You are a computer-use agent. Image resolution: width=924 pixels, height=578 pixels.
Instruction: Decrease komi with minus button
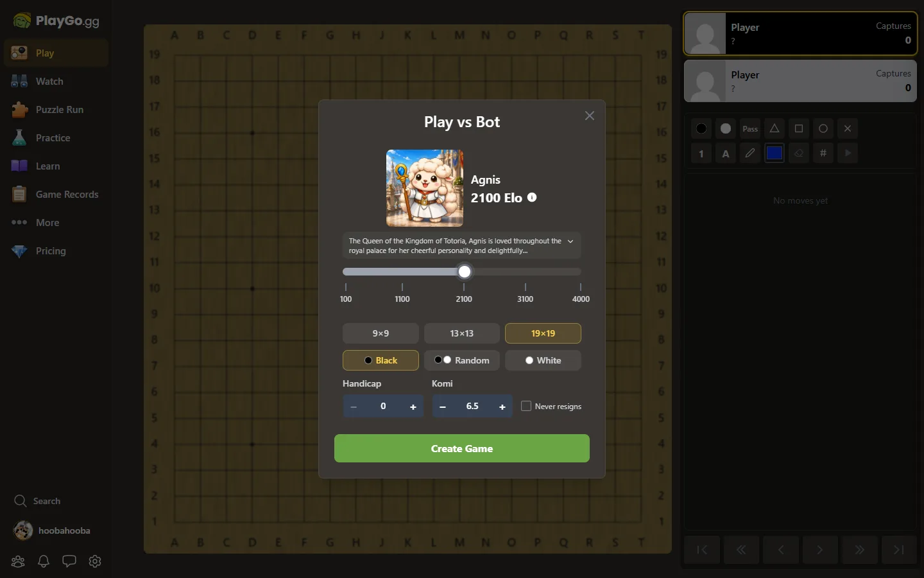[x=443, y=407]
